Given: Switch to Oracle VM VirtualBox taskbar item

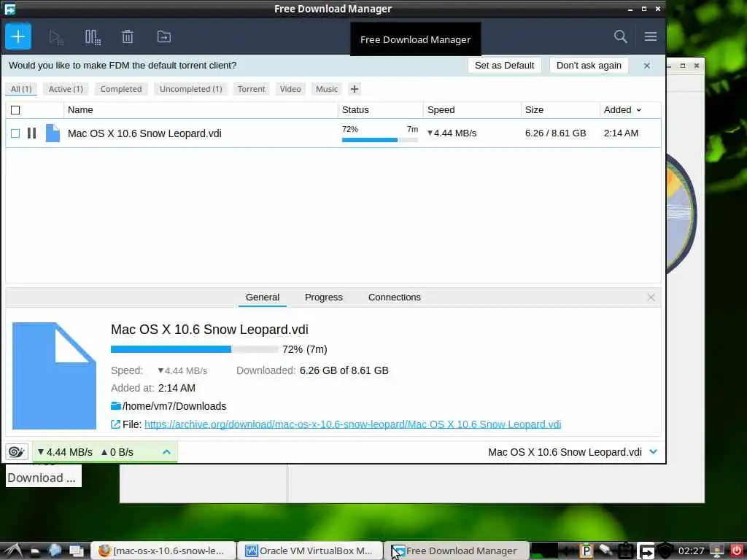Looking at the screenshot, I should pos(310,551).
